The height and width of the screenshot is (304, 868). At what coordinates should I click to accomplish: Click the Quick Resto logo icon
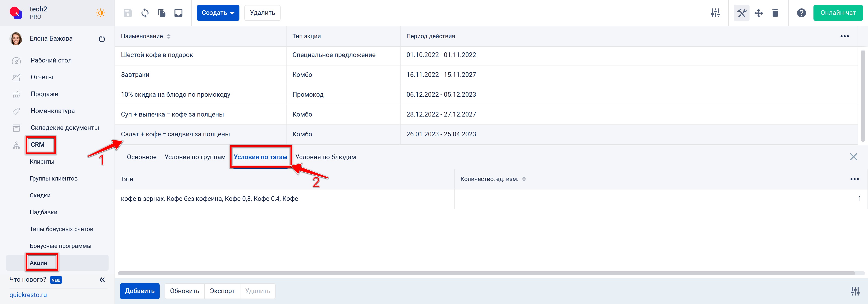[16, 12]
